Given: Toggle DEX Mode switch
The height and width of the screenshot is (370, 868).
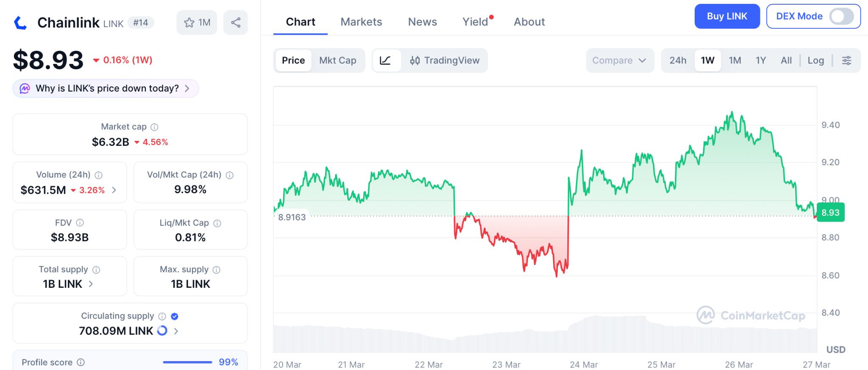Looking at the screenshot, I should pyautogui.click(x=841, y=17).
